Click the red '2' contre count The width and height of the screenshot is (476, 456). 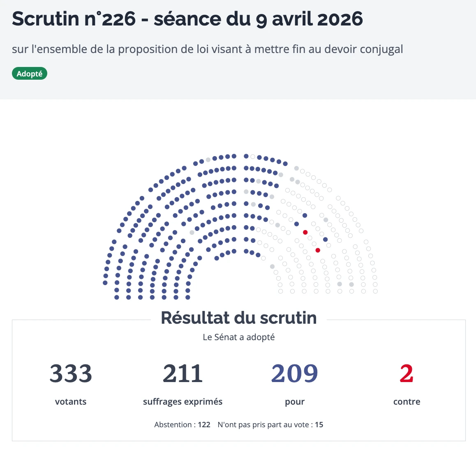406,374
